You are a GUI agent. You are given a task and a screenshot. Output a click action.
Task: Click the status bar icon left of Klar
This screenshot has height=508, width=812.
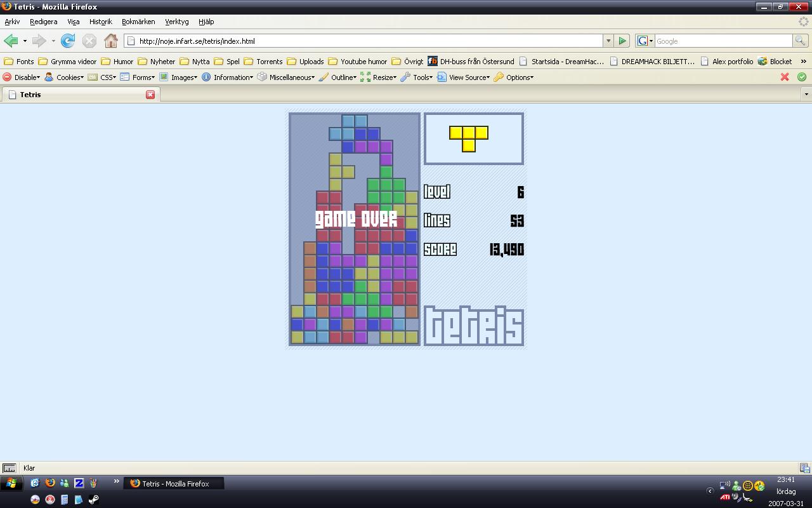(10, 468)
